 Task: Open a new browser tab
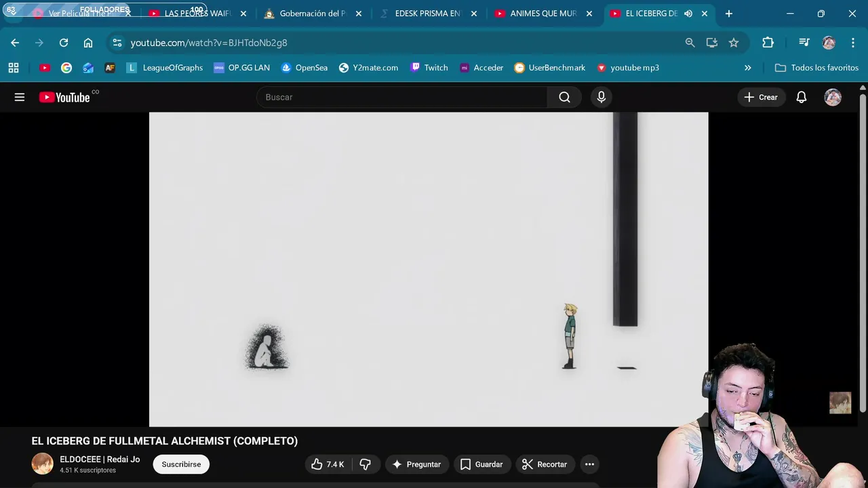729,14
